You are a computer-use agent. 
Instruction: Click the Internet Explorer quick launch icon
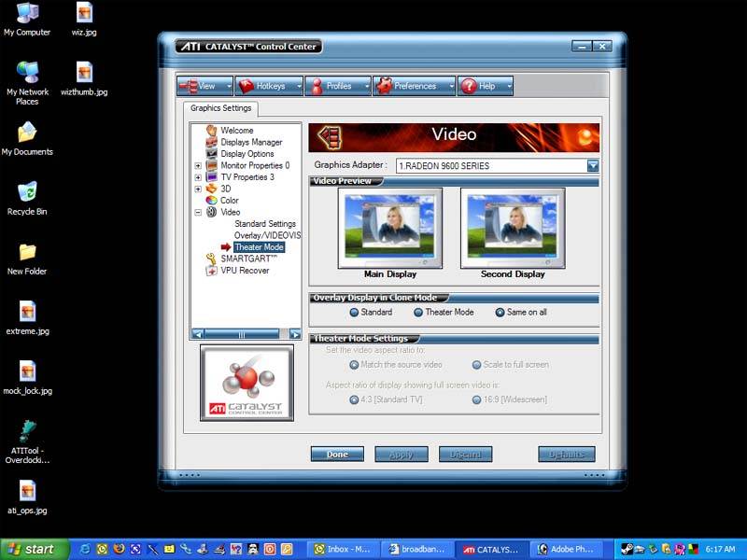pos(85,549)
